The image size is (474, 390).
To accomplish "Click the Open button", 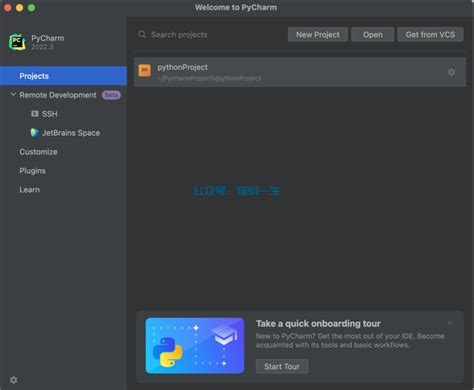I will [x=373, y=35].
